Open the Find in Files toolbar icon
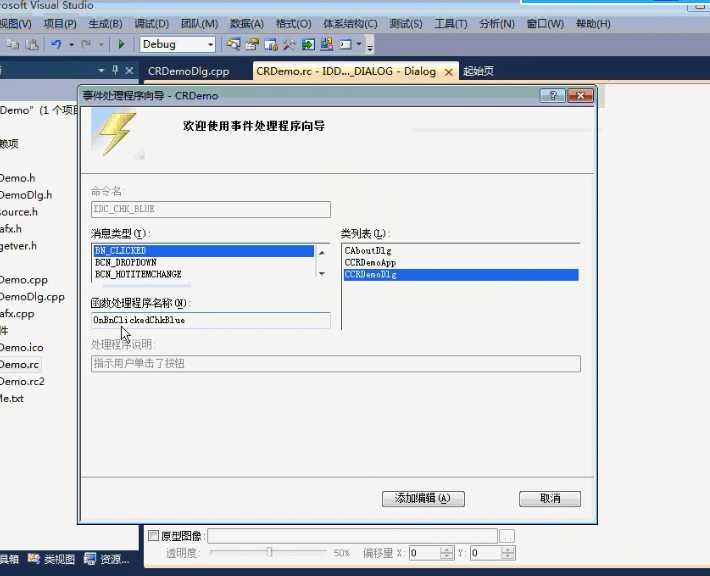Viewport: 710px width, 576px height. 233,44
